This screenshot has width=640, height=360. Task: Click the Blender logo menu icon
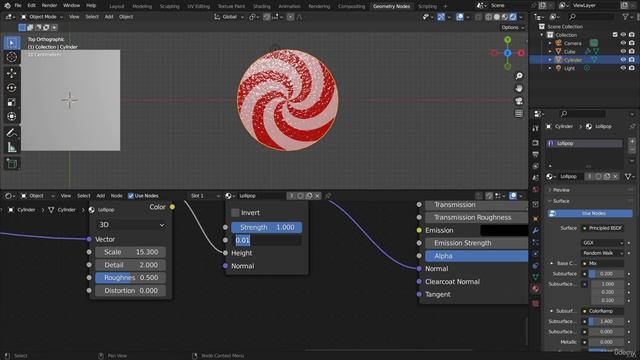click(7, 6)
